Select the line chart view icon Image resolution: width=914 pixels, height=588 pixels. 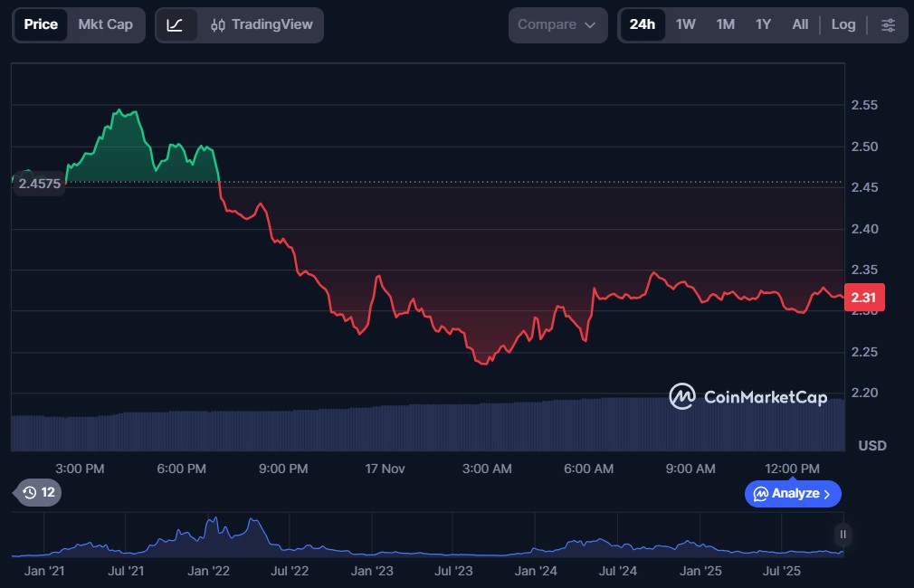coord(176,25)
